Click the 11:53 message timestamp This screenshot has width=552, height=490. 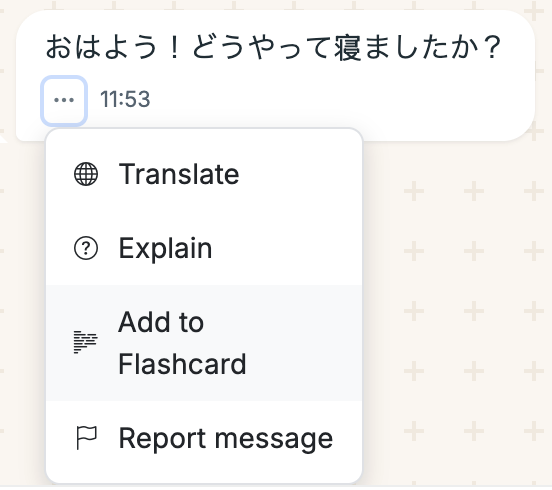click(x=125, y=99)
